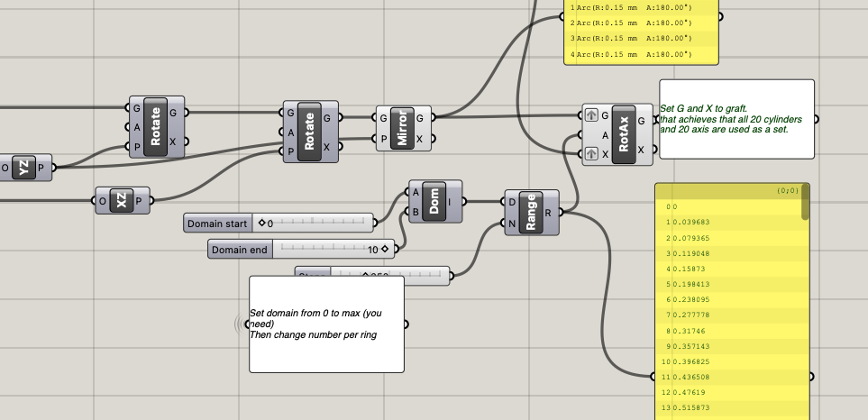This screenshot has height=420, width=868.
Task: Click the Domain start slider label
Action: click(217, 224)
